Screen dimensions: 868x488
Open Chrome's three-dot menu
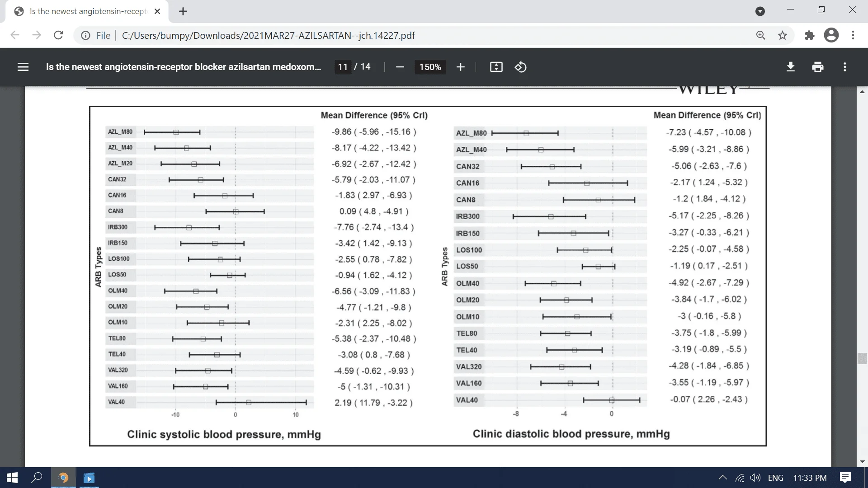click(x=853, y=35)
